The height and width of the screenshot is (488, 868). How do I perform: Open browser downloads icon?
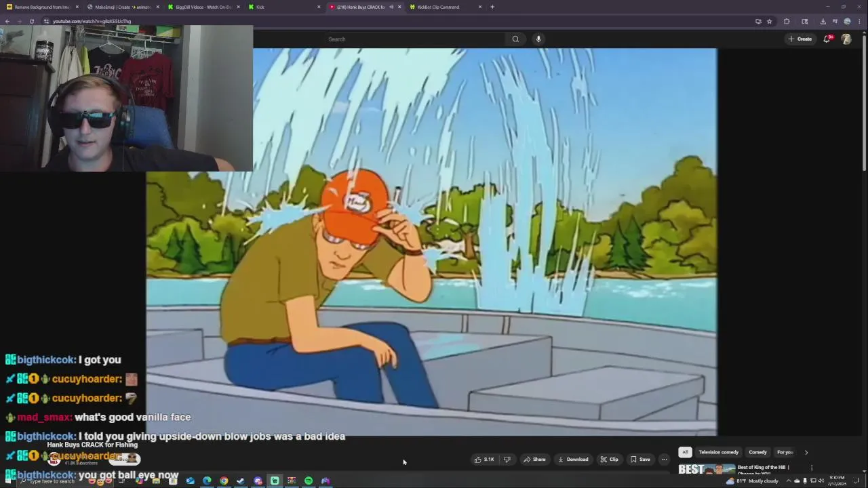point(823,21)
